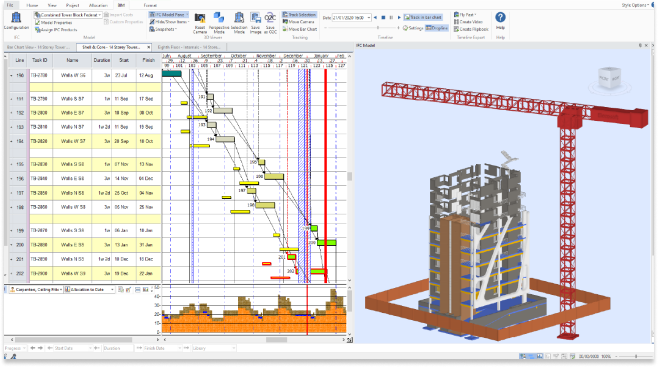Image resolution: width=658 pixels, height=367 pixels.
Task: Open the Allocation ribbon tab
Action: tap(98, 5)
